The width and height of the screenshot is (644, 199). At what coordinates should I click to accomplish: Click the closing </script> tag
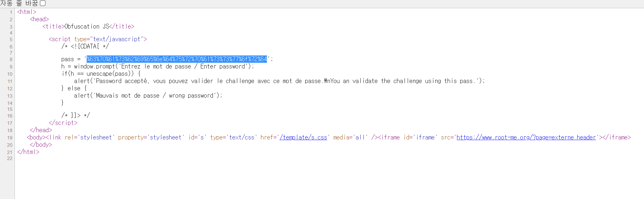point(63,123)
